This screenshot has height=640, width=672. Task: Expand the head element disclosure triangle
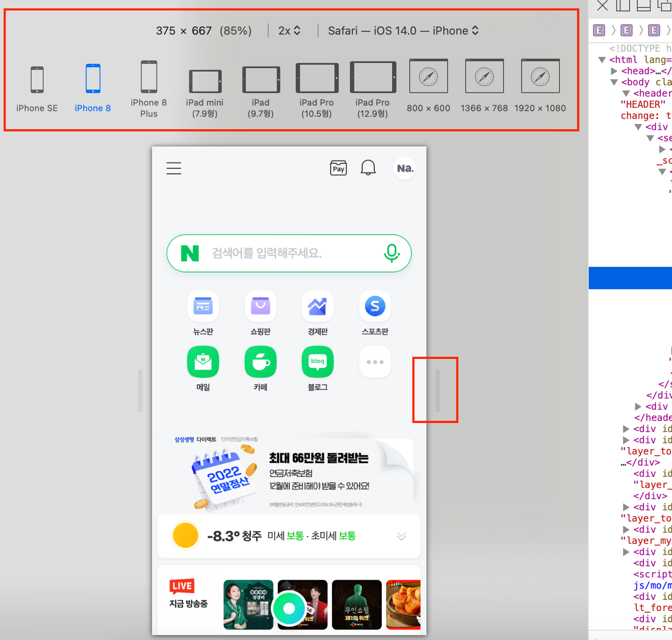coord(614,71)
